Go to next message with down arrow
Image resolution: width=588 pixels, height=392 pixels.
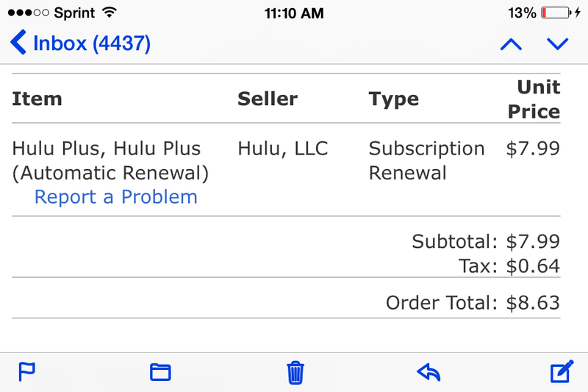pos(558,44)
